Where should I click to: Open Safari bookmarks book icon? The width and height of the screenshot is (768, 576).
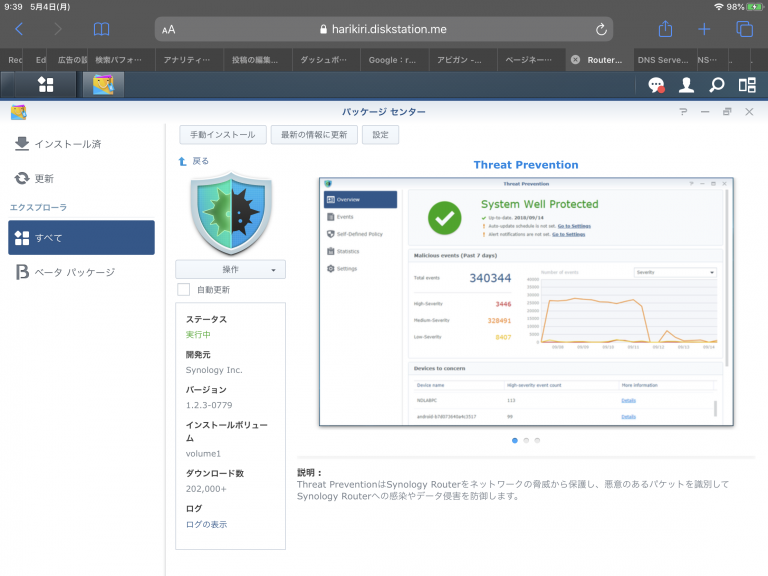[101, 29]
